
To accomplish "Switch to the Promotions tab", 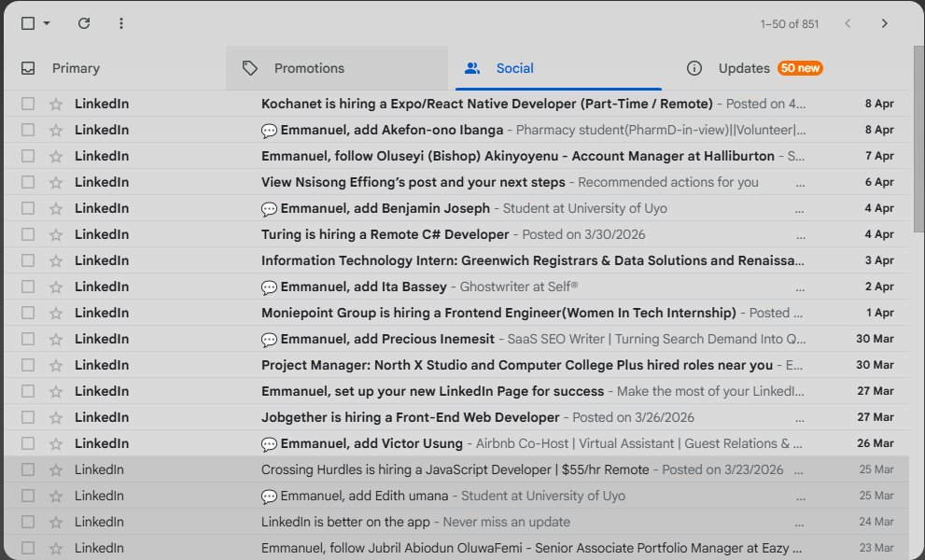I will coord(337,68).
